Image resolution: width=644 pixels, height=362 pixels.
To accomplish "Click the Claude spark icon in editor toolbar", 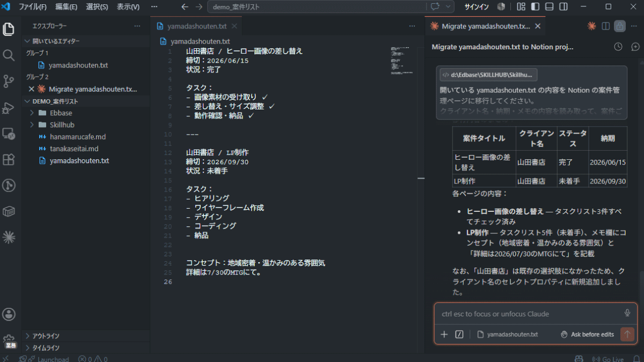I will pos(591,26).
